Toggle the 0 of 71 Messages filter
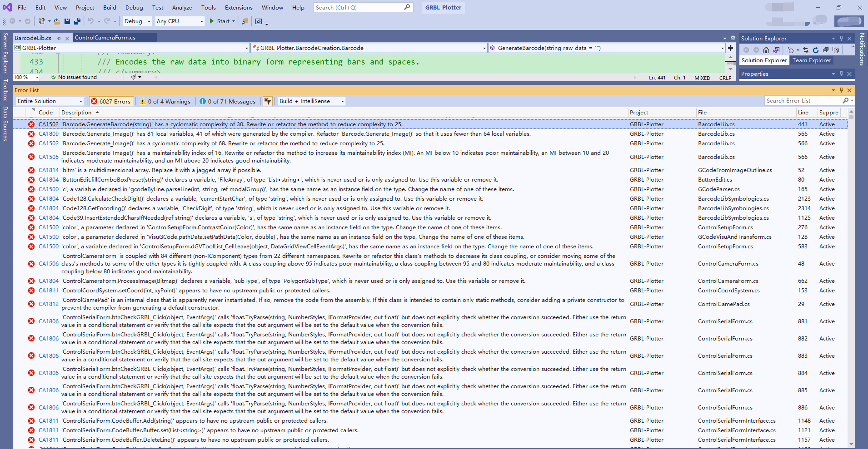This screenshot has height=449, width=868. 228,101
